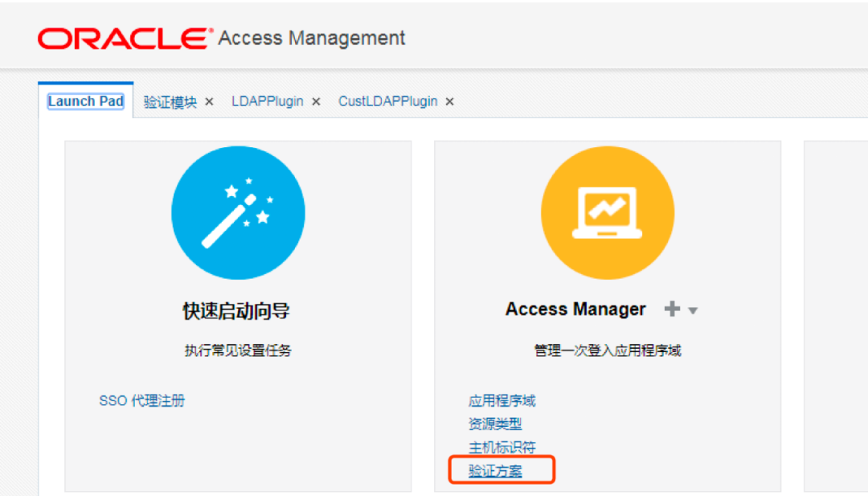Click the 快速启动向导 heading
The width and height of the screenshot is (868, 496).
point(236,310)
